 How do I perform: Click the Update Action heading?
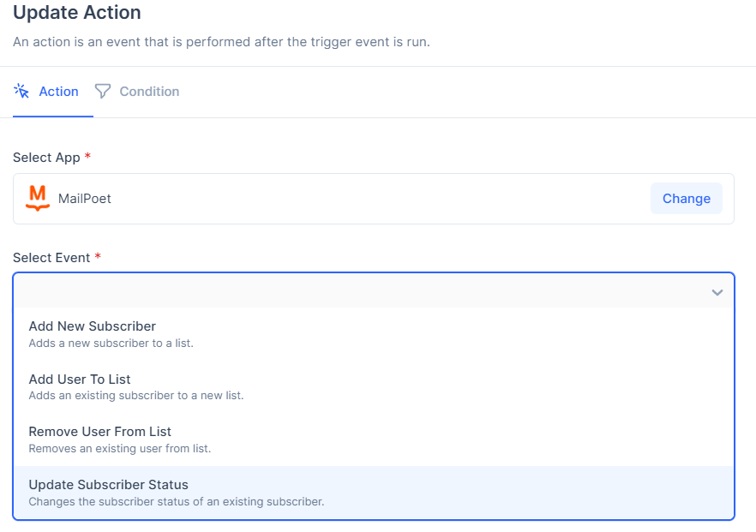(77, 13)
